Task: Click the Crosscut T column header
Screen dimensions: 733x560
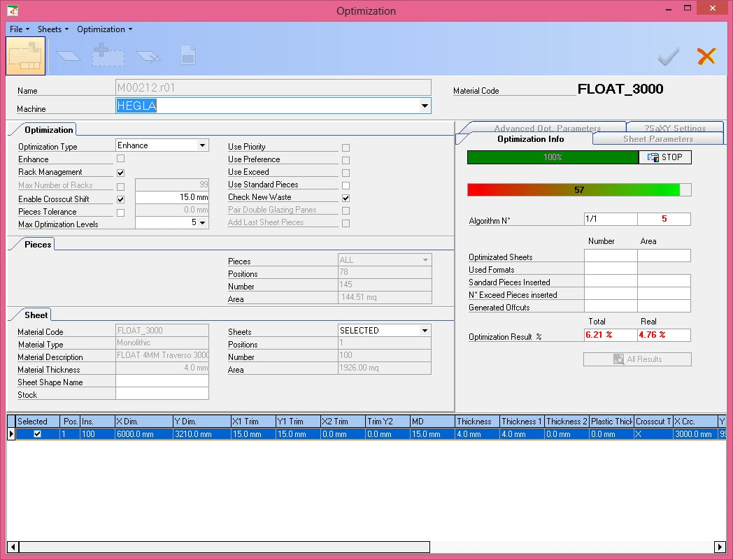Action: click(x=653, y=421)
